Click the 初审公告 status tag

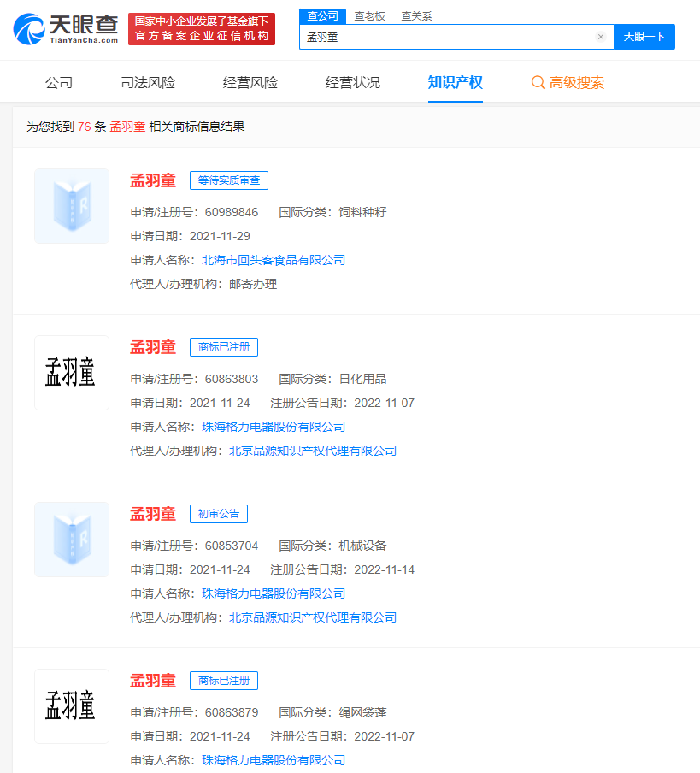pos(219,514)
